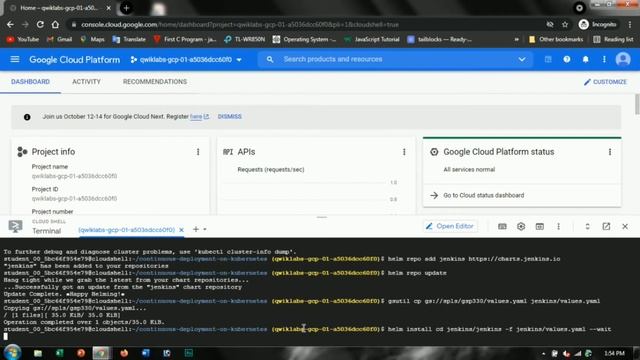Click the Project name value text
The width and height of the screenshot is (640, 360).
(74, 176)
